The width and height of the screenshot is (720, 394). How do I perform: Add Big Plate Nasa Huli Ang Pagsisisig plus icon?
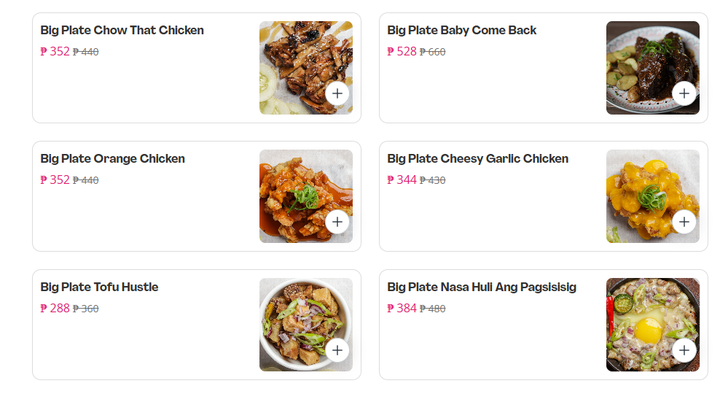(x=684, y=350)
